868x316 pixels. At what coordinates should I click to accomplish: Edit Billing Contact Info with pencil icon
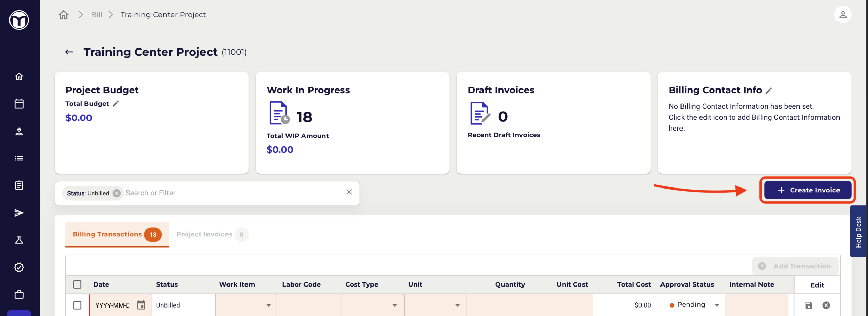click(769, 91)
